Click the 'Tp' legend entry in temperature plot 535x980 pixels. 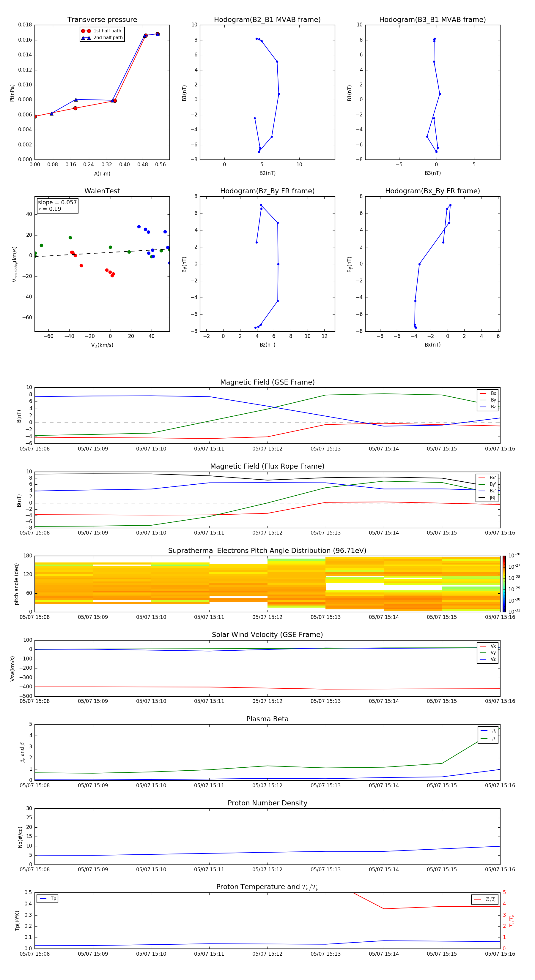click(48, 899)
